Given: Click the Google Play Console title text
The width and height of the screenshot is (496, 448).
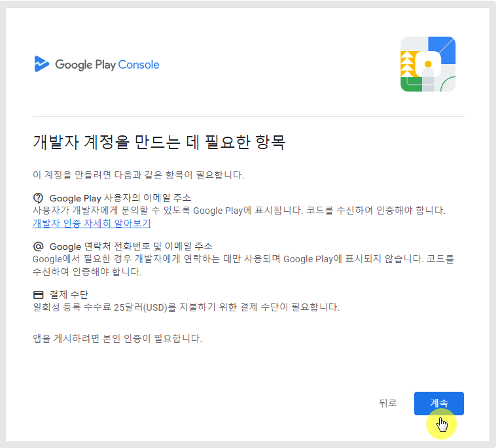Looking at the screenshot, I should (x=107, y=65).
